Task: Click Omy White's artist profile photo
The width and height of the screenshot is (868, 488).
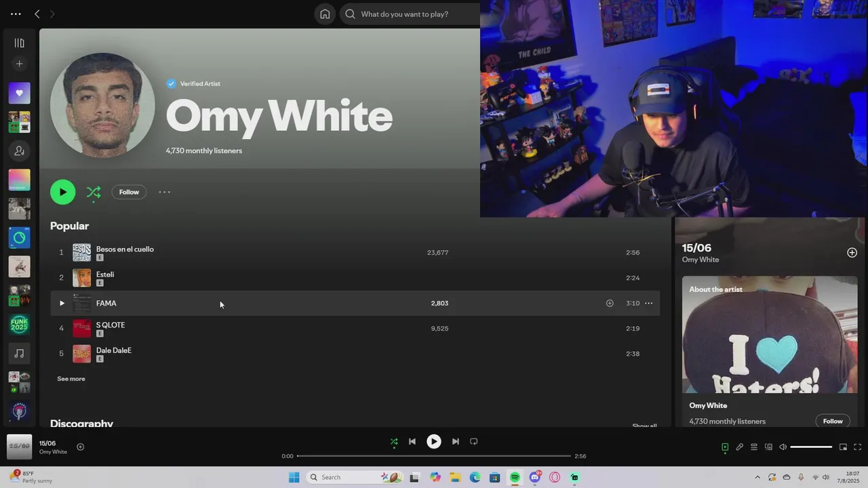Action: click(x=102, y=105)
